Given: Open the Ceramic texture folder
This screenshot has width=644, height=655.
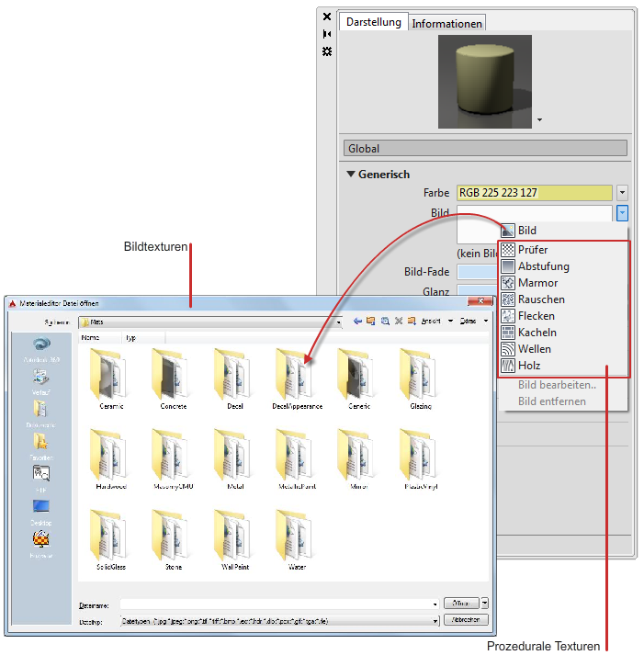Looking at the screenshot, I should pyautogui.click(x=110, y=378).
